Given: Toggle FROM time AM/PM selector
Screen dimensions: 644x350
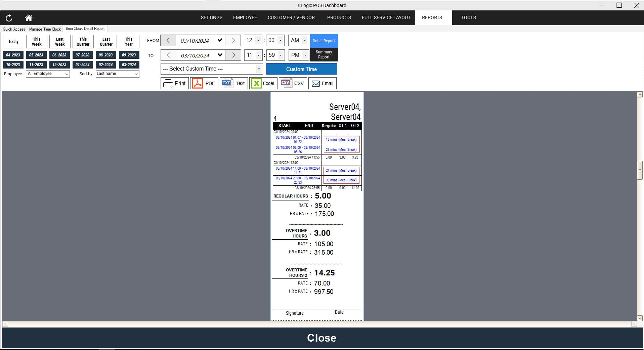Looking at the screenshot, I should pyautogui.click(x=299, y=41).
